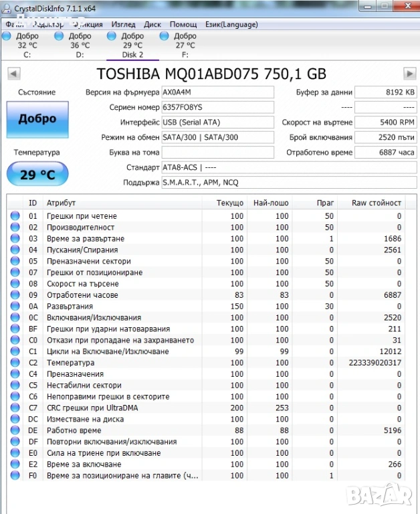This screenshot has height=514, width=420.
Task: Open the Помощ menu
Action: coord(183,23)
